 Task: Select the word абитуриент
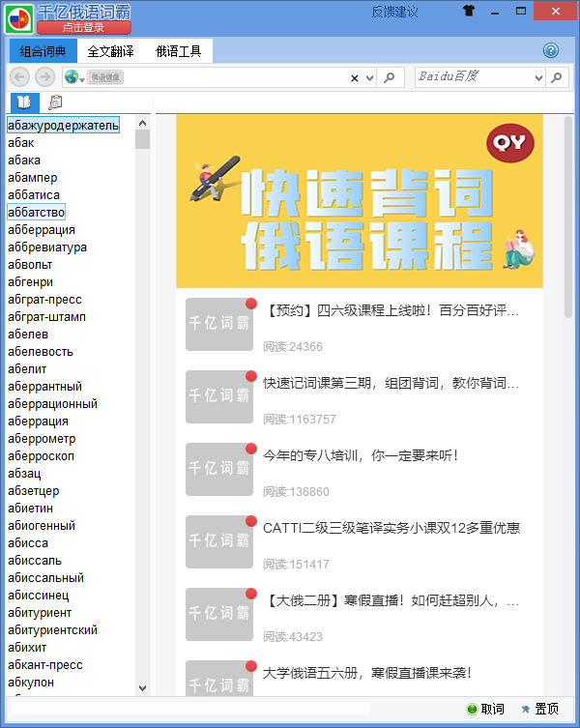point(40,612)
